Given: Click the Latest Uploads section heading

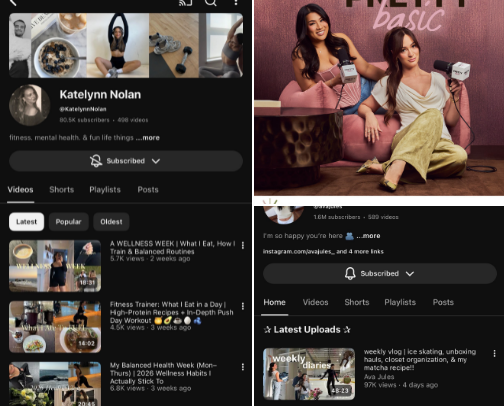Looking at the screenshot, I should coord(307,330).
